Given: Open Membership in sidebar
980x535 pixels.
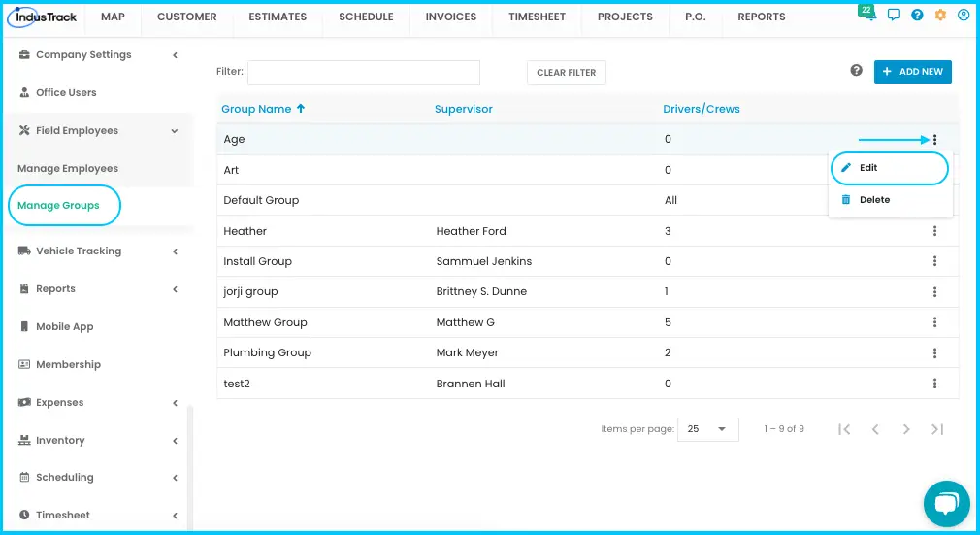Looking at the screenshot, I should tap(68, 364).
